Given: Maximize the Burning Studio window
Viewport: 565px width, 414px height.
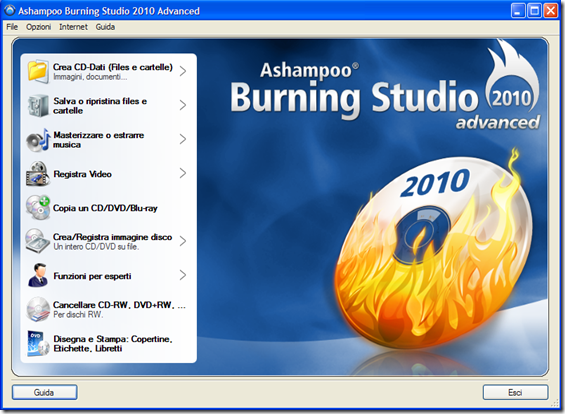Looking at the screenshot, I should click(x=534, y=11).
